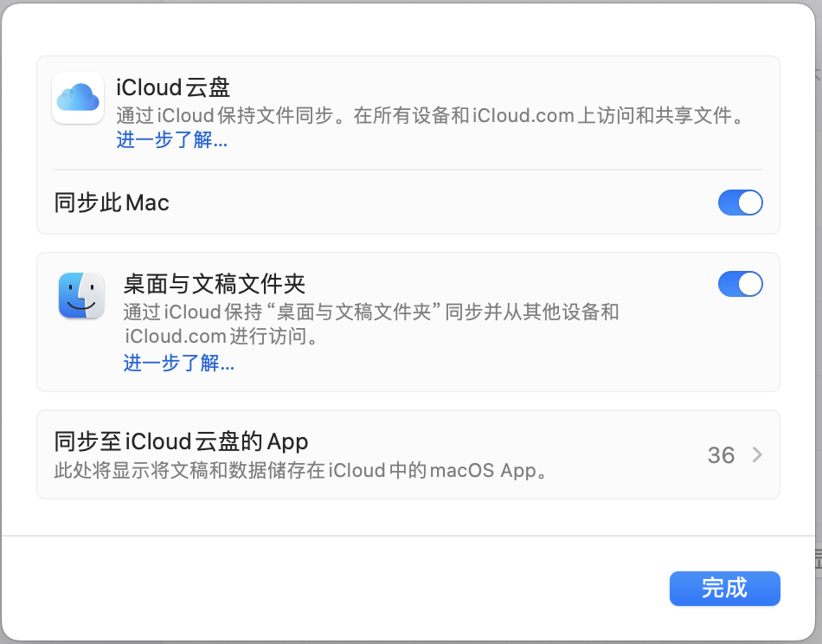Click the Finder face icon
This screenshot has width=822, height=644.
(x=81, y=295)
